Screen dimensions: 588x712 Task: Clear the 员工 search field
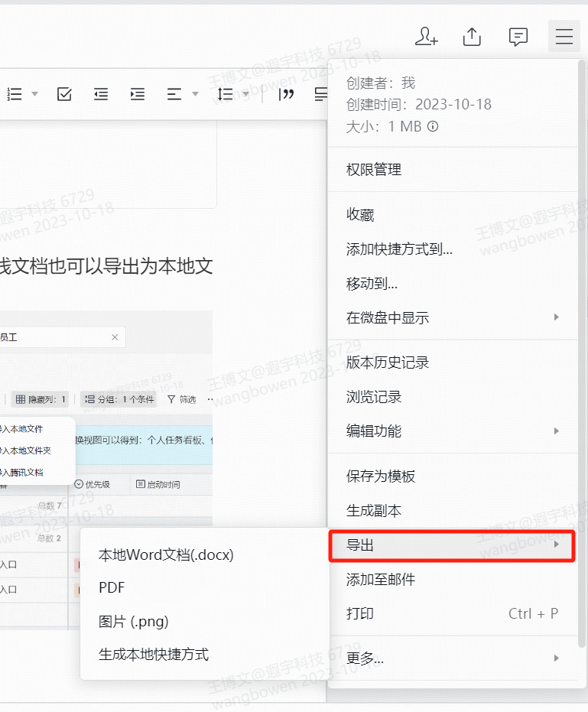115,337
